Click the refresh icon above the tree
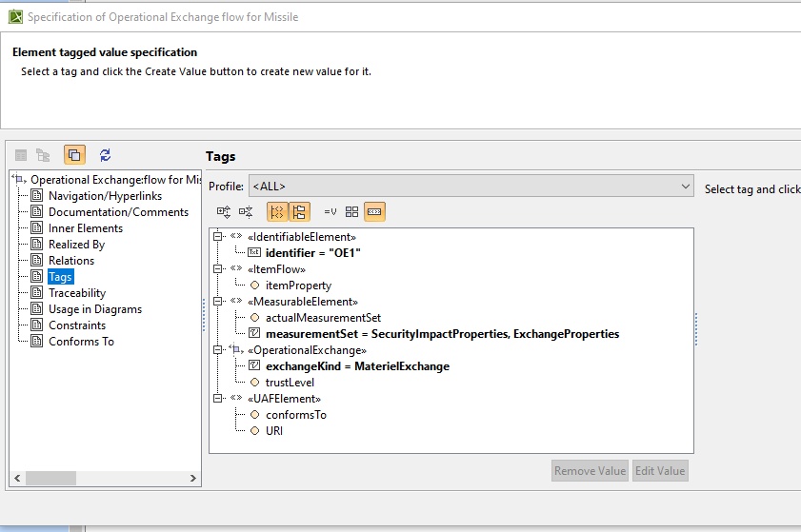801x532 pixels. (x=105, y=155)
